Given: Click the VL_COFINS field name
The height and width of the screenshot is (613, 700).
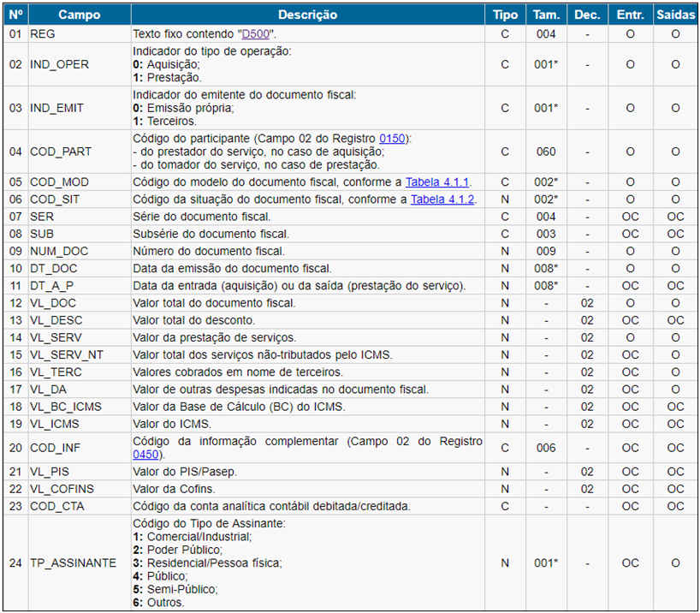Looking at the screenshot, I should (62, 488).
